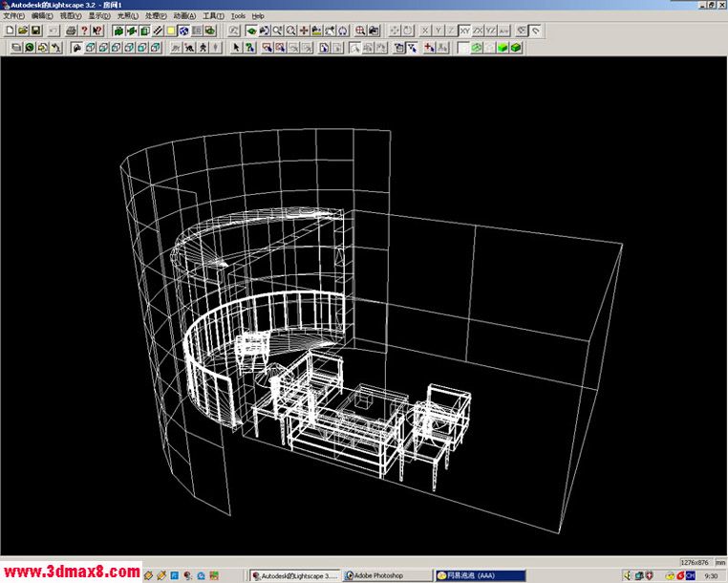Click the walking figure icon
The height and width of the screenshot is (583, 728).
(203, 48)
